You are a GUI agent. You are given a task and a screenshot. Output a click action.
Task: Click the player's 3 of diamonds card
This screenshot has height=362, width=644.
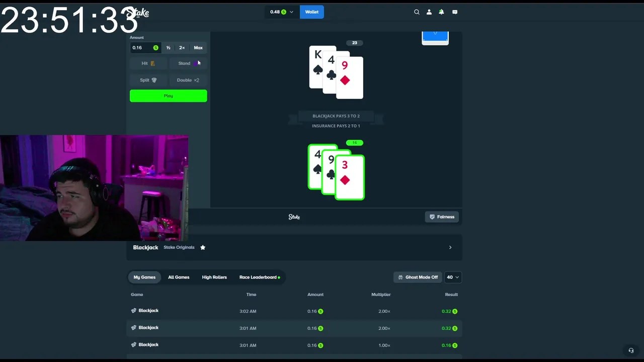click(351, 178)
